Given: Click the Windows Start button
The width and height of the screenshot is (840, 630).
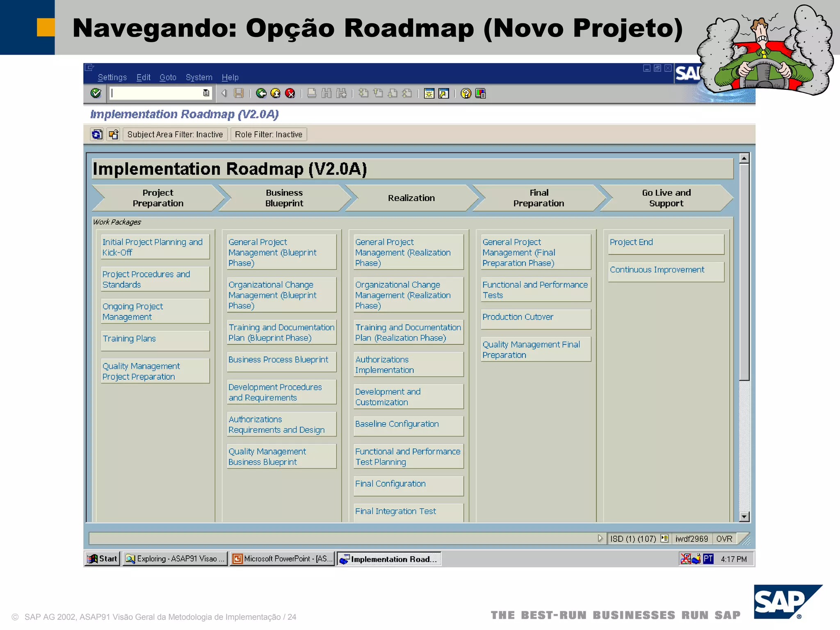Looking at the screenshot, I should [103, 559].
